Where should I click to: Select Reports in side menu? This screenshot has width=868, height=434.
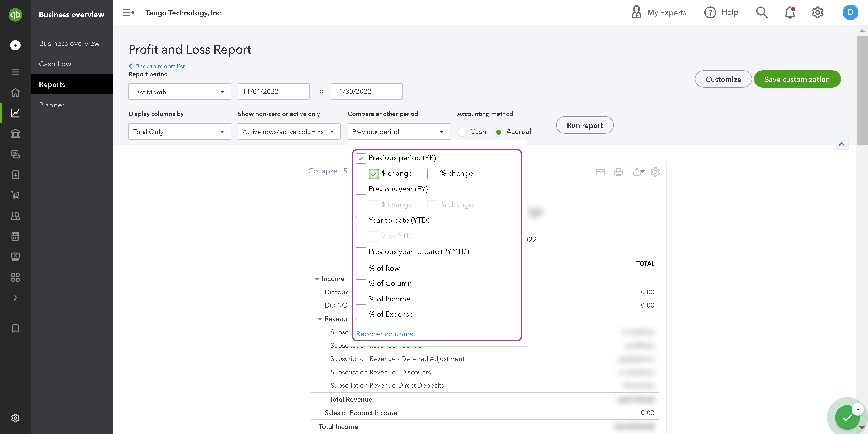pyautogui.click(x=72, y=84)
